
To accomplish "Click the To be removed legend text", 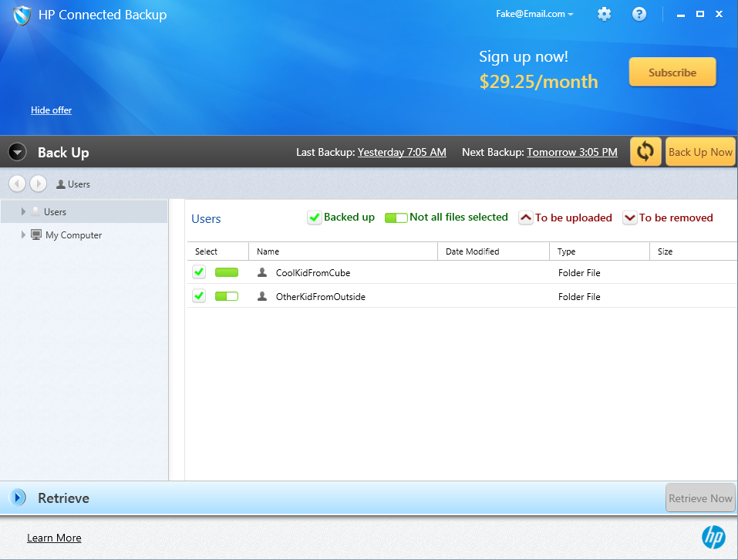I will pos(676,218).
